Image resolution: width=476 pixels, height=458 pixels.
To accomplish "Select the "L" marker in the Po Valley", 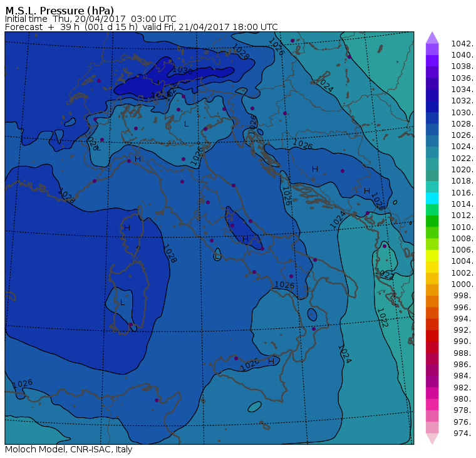I will point(187,124).
